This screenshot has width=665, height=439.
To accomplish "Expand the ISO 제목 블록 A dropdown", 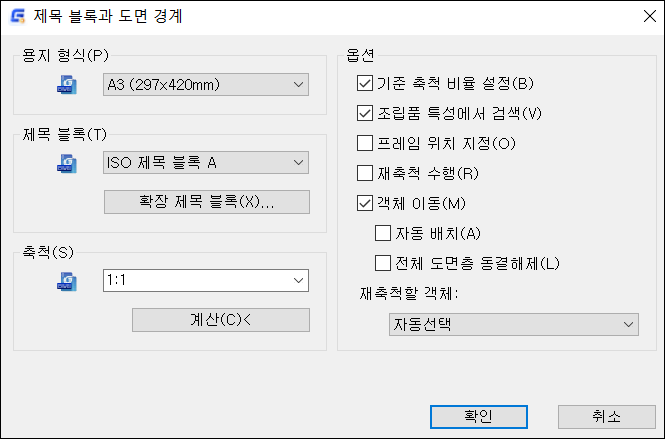I will coord(206,163).
